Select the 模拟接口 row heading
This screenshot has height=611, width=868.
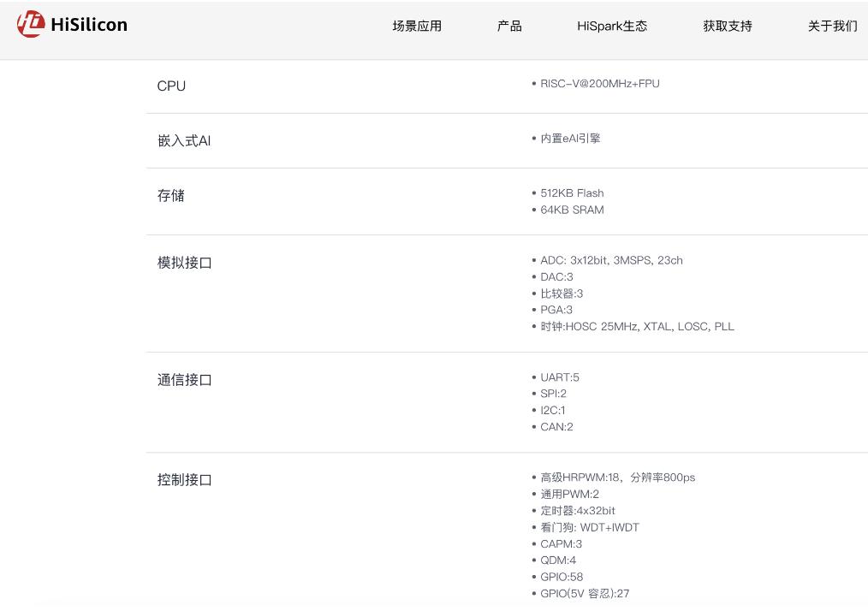(x=185, y=263)
